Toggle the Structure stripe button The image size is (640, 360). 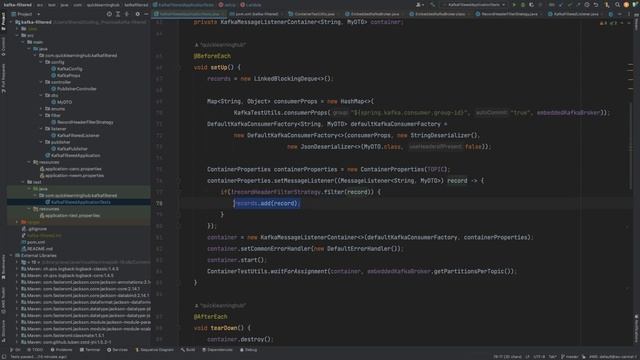(3, 331)
